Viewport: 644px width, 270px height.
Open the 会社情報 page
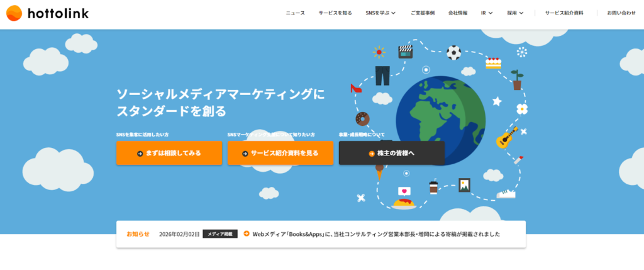click(x=458, y=13)
